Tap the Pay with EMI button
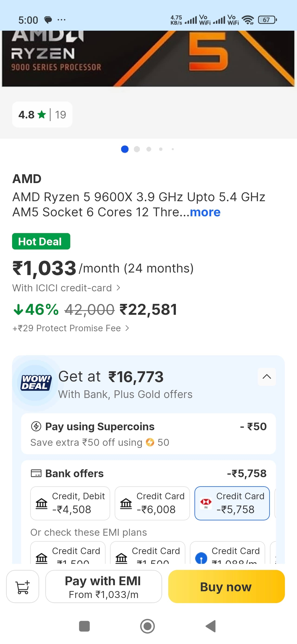The width and height of the screenshot is (297, 644). pos(103,586)
